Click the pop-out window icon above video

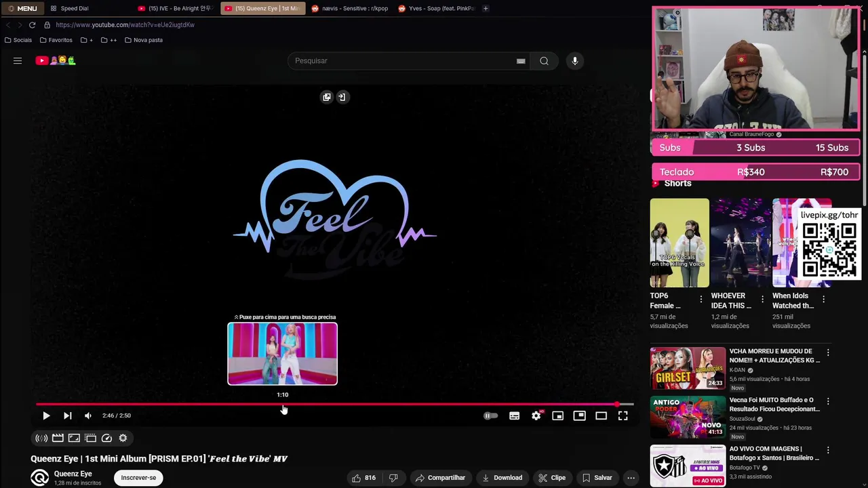pos(327,97)
